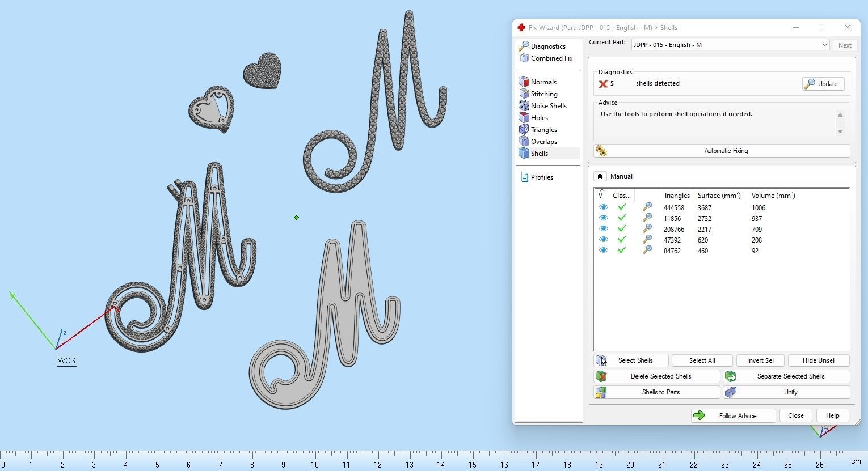Hide the shell with 84762 triangles

pyautogui.click(x=603, y=251)
